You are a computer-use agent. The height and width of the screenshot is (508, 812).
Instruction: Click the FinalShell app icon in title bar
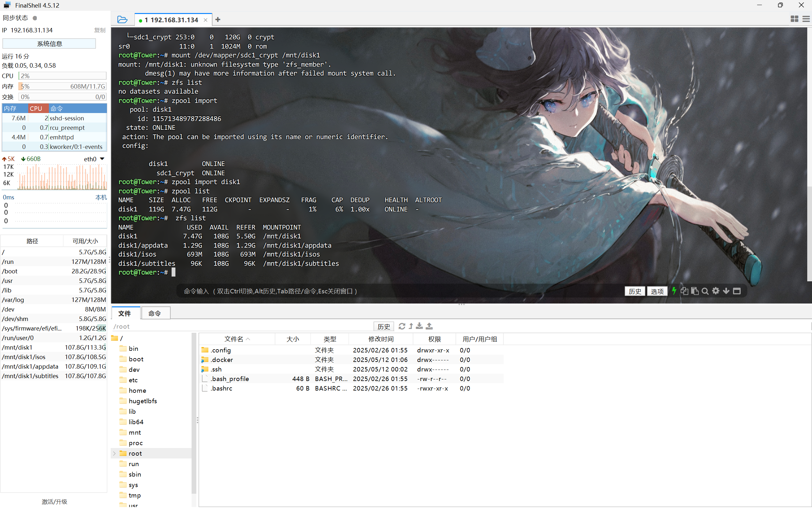pyautogui.click(x=7, y=5)
